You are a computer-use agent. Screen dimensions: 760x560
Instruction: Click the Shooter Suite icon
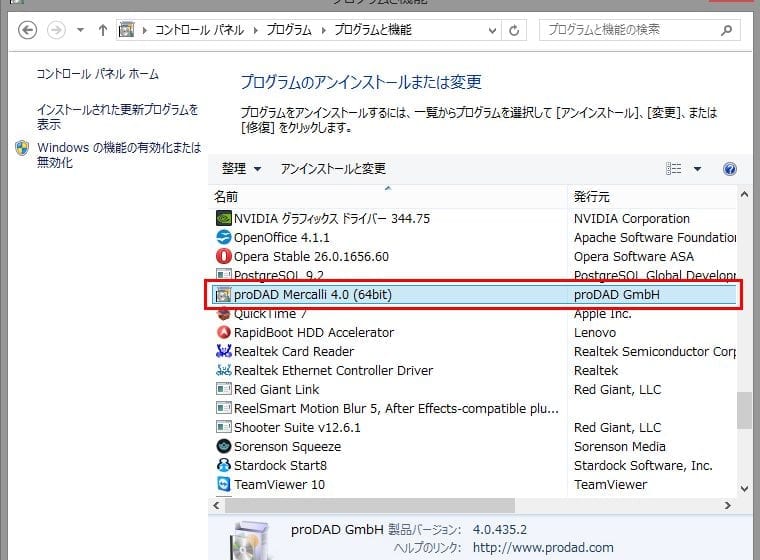(x=223, y=427)
